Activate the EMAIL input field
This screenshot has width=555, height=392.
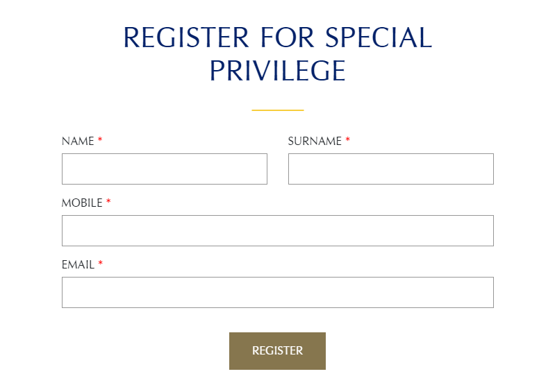point(278,292)
